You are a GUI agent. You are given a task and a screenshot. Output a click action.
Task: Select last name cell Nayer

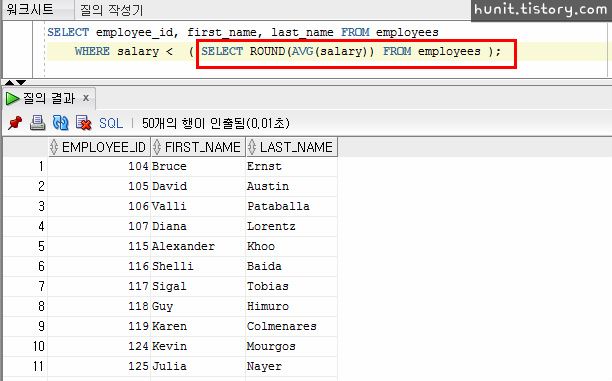tap(291, 366)
